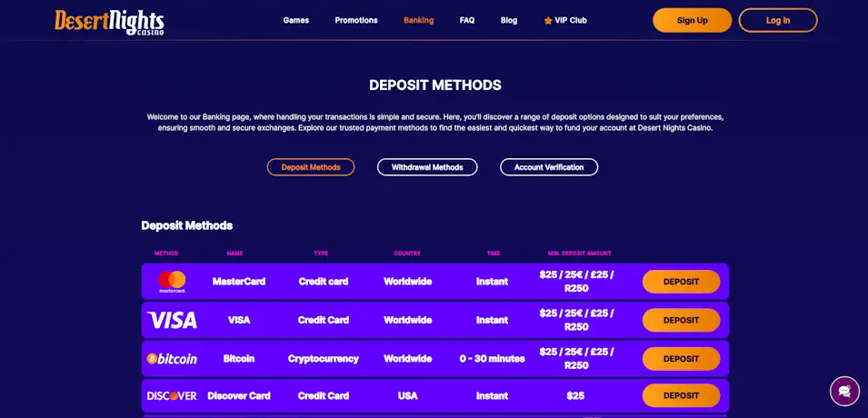Click 'Instant' in the MasterCard row
868x418 pixels.
492,282
